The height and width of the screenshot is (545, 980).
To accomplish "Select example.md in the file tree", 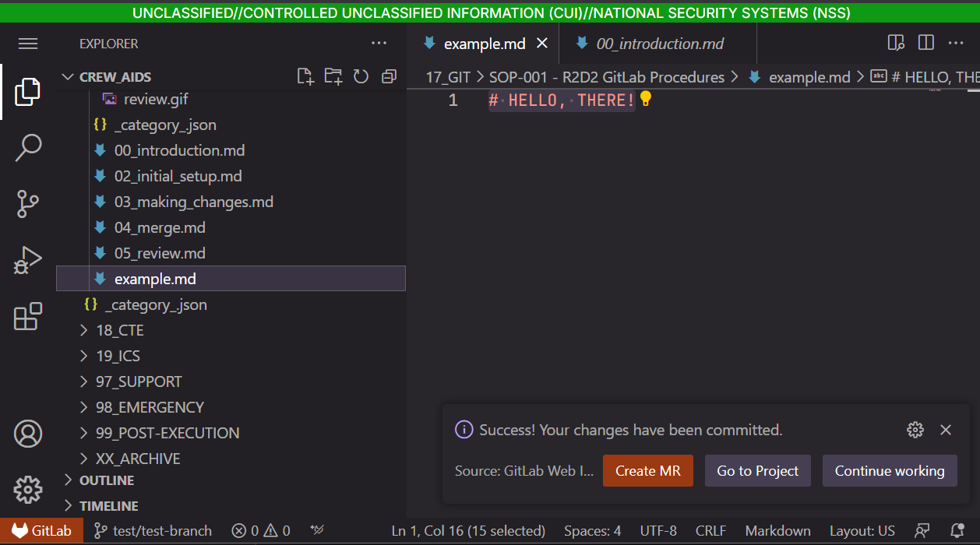I will click(231, 279).
